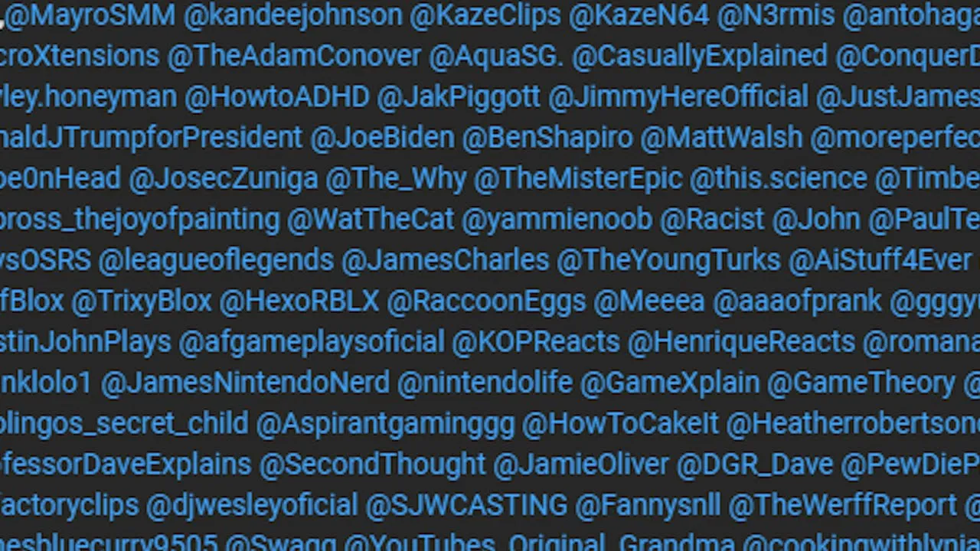
Task: Click the @TheMisterEpic mention link
Action: coord(578,178)
